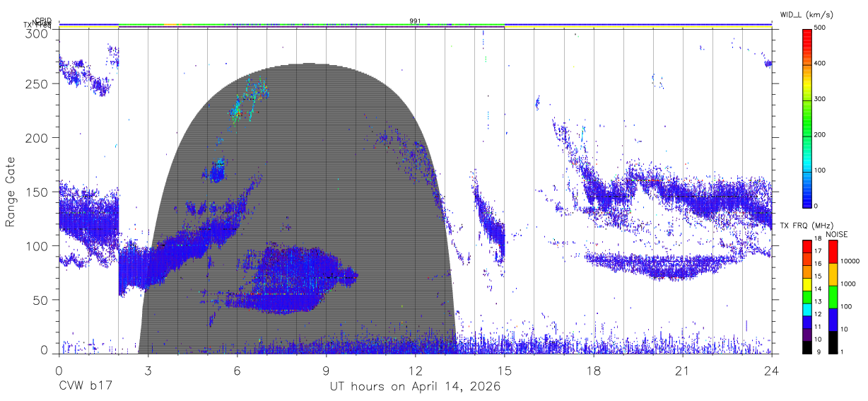Click the black 1–10 NOISE swatch
The image size is (868, 401).
(833, 341)
